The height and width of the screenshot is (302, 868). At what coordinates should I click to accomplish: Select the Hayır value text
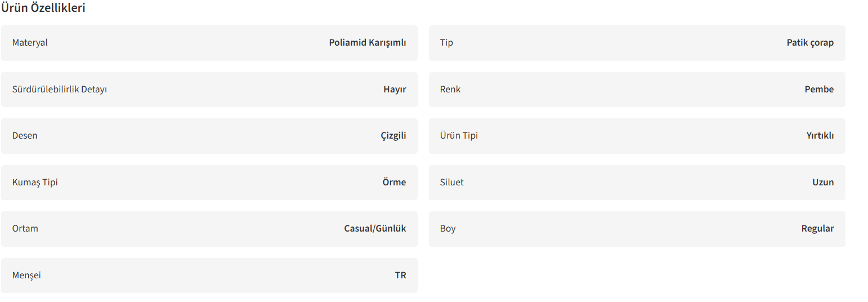point(395,90)
